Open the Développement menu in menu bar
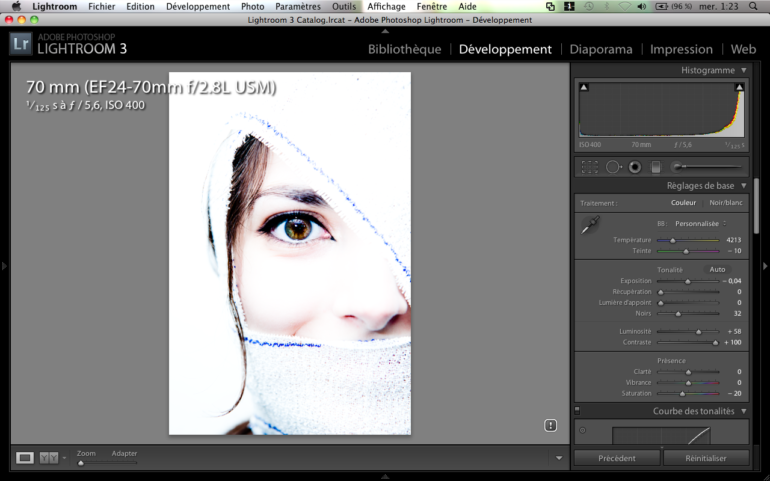This screenshot has height=481, width=770. (197, 6)
